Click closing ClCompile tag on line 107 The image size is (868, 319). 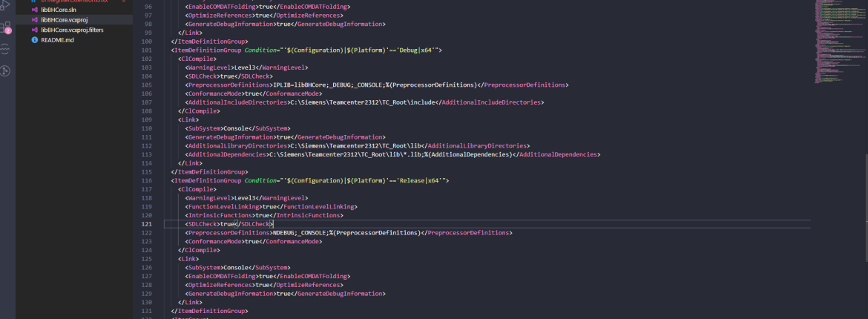point(200,111)
